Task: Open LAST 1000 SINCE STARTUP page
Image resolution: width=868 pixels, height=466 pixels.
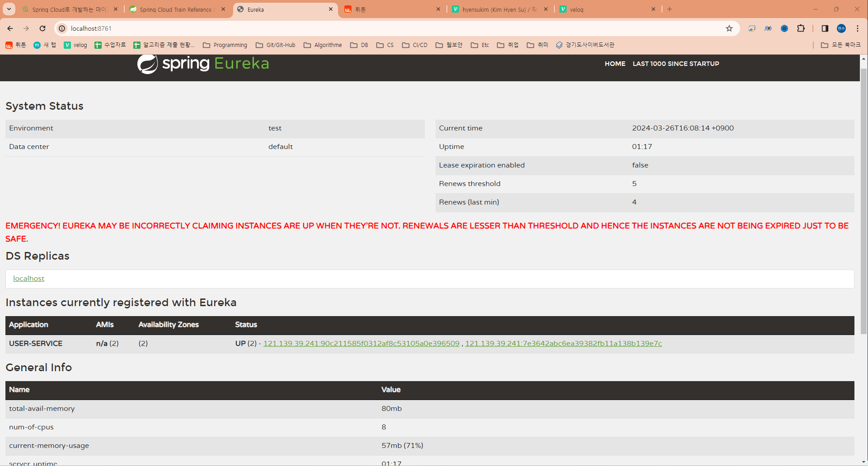Action: [676, 64]
